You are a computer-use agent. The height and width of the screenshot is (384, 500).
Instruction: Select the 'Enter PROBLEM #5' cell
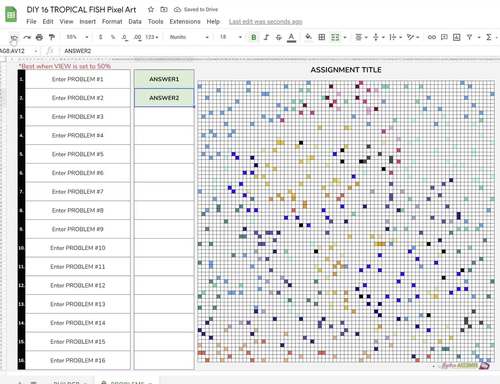(x=78, y=154)
